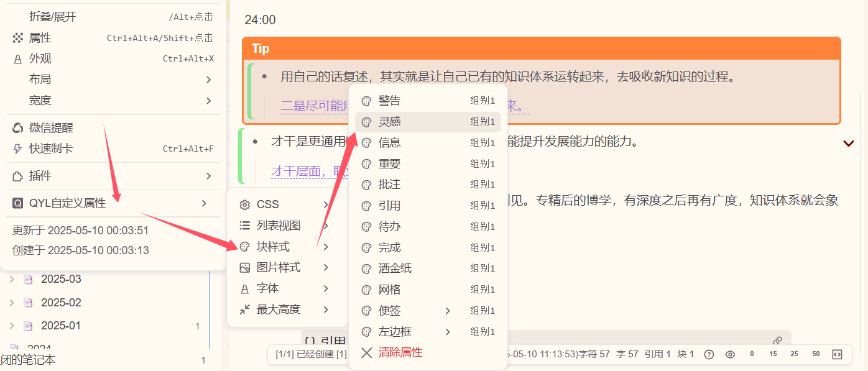This screenshot has width=868, height=371.
Task: Click 最大高度 collapse icon
Action: click(245, 309)
